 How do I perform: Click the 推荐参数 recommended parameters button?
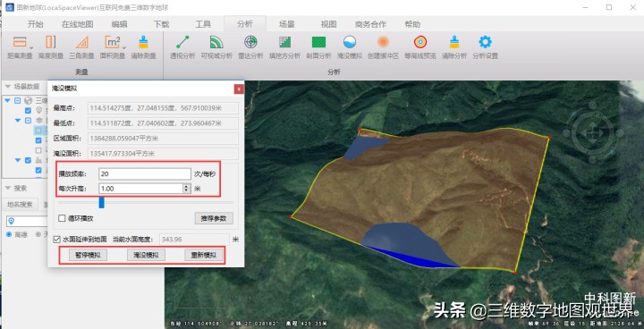click(x=214, y=218)
